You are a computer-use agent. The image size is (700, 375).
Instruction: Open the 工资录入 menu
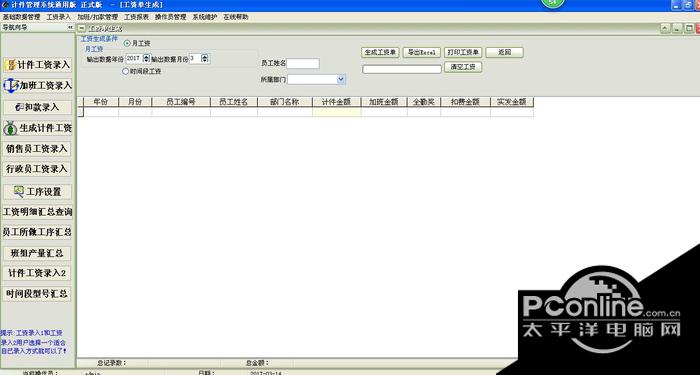(x=58, y=17)
